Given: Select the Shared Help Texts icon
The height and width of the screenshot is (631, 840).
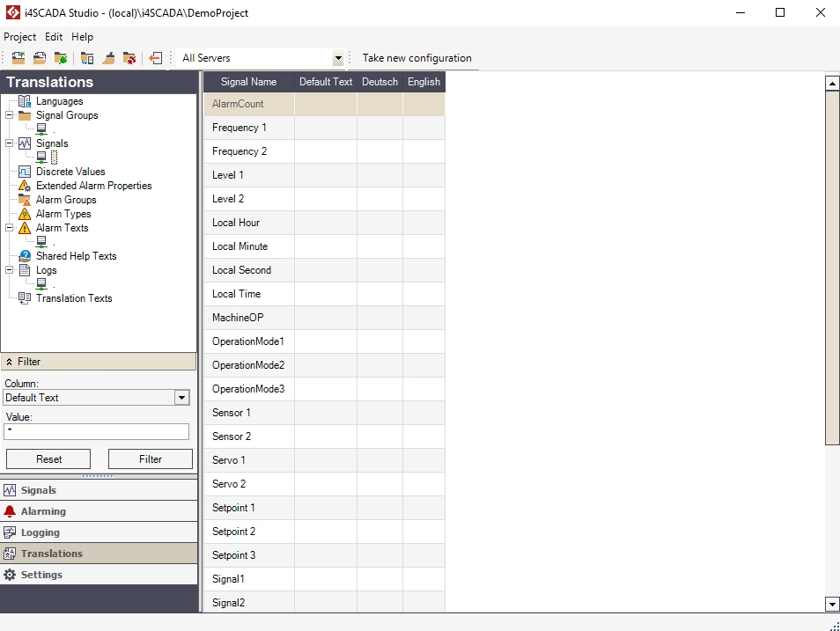Looking at the screenshot, I should click(x=25, y=256).
